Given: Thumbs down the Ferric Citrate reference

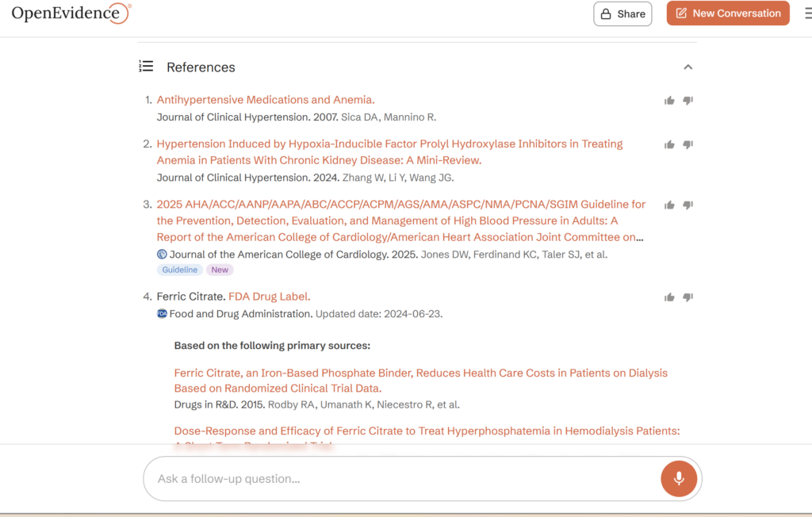Looking at the screenshot, I should [688, 297].
